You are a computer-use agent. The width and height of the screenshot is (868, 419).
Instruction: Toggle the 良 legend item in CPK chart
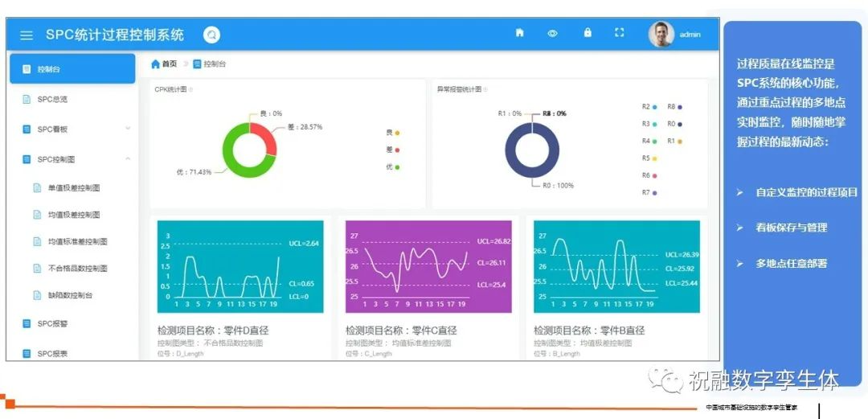point(392,132)
